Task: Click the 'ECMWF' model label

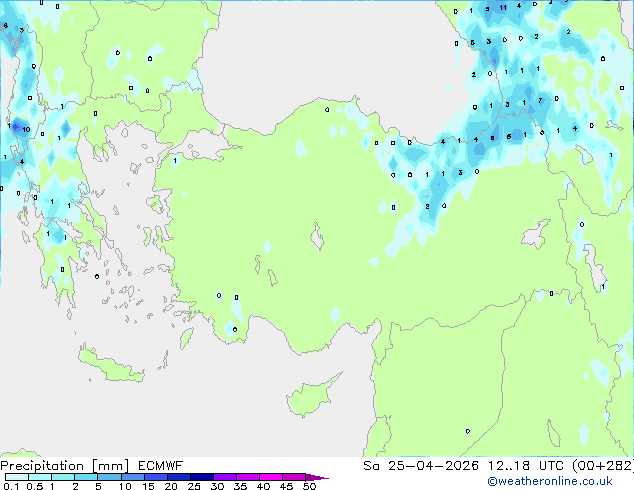Action: (161, 466)
